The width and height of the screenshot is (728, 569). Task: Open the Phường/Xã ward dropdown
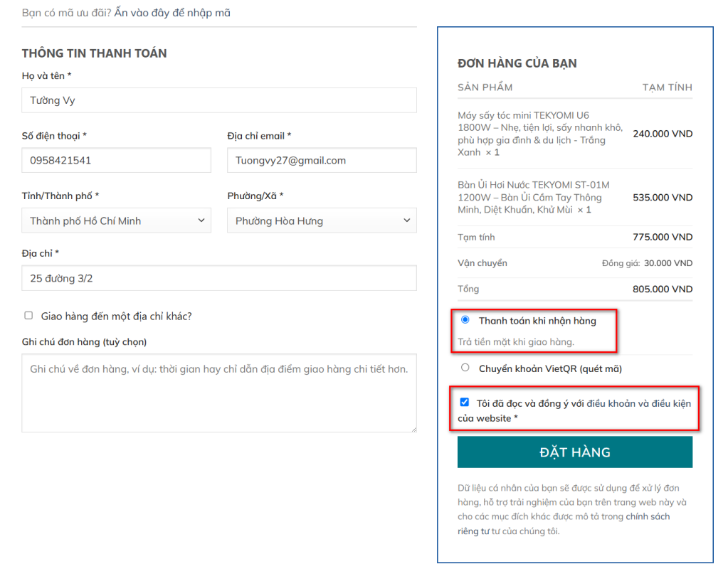(322, 220)
